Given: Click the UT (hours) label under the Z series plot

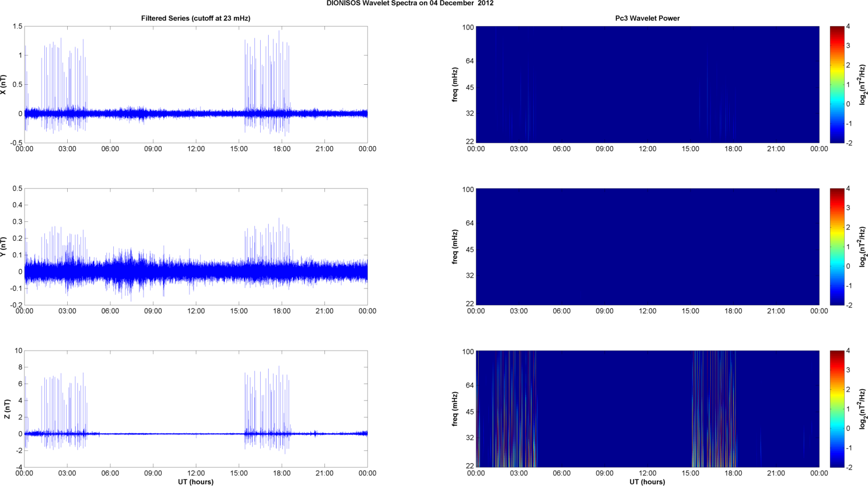Looking at the screenshot, I should (x=196, y=482).
